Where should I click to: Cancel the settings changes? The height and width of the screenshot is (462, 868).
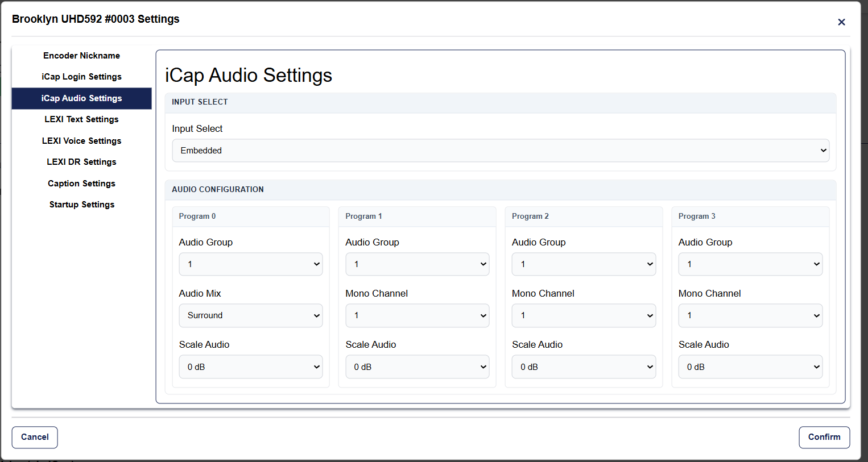pyautogui.click(x=35, y=437)
